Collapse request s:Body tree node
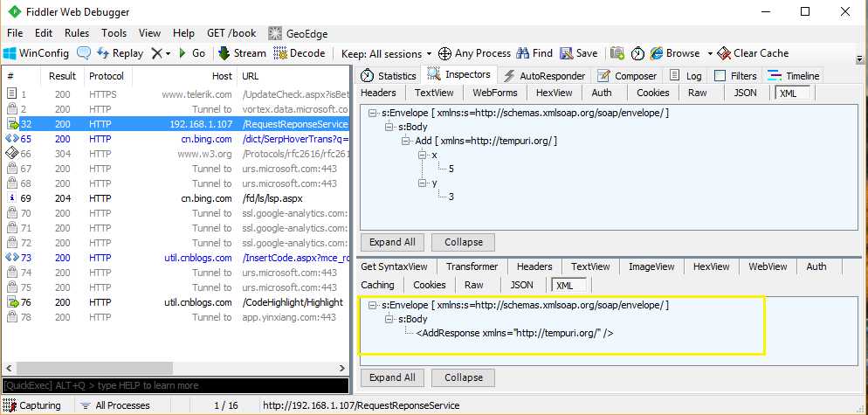Image resolution: width=868 pixels, height=415 pixels. (389, 127)
